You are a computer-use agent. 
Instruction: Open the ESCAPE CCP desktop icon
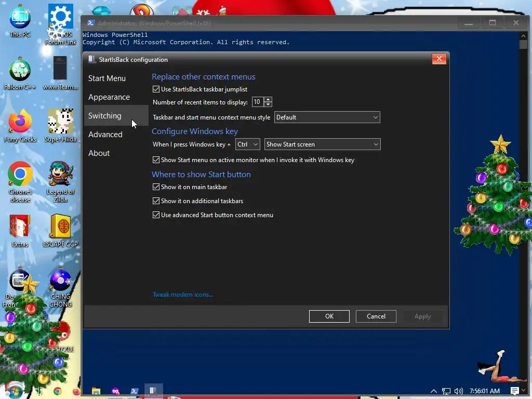click(x=60, y=231)
